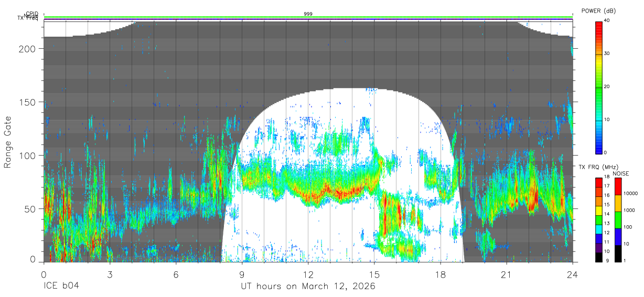The width and height of the screenshot is (644, 297).
Task: Click 'UT hours on March 12, 2026' axis title
Action: tap(308, 287)
